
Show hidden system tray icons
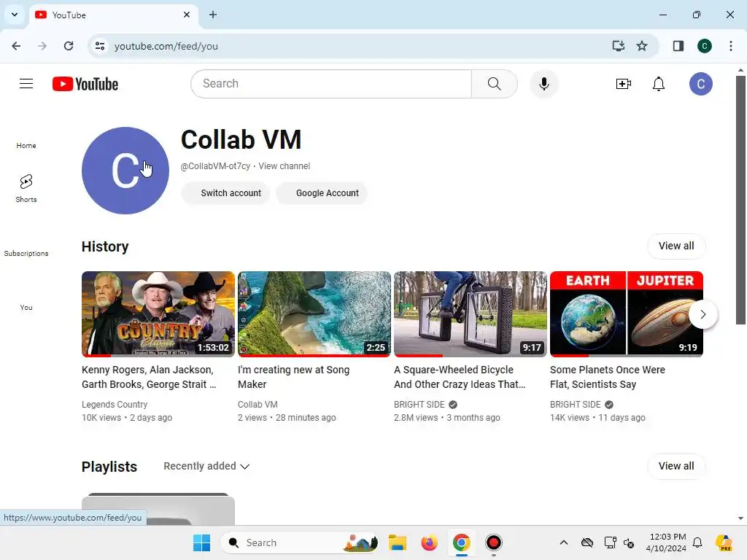(x=564, y=542)
